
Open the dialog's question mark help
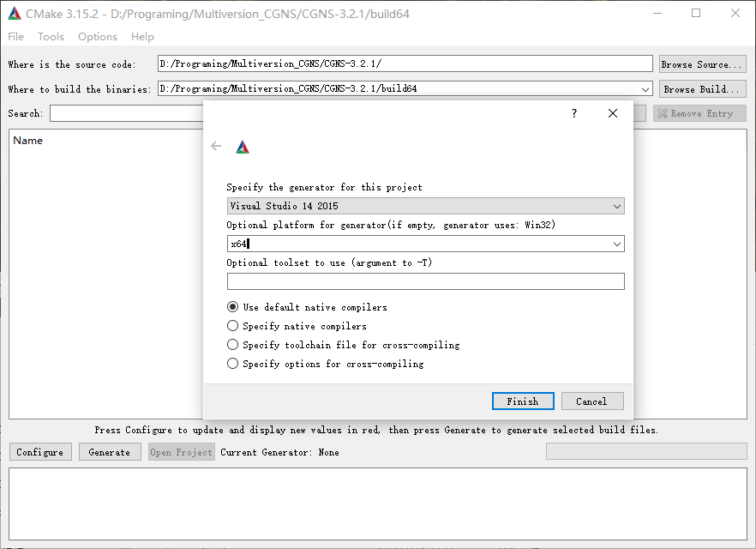click(573, 113)
